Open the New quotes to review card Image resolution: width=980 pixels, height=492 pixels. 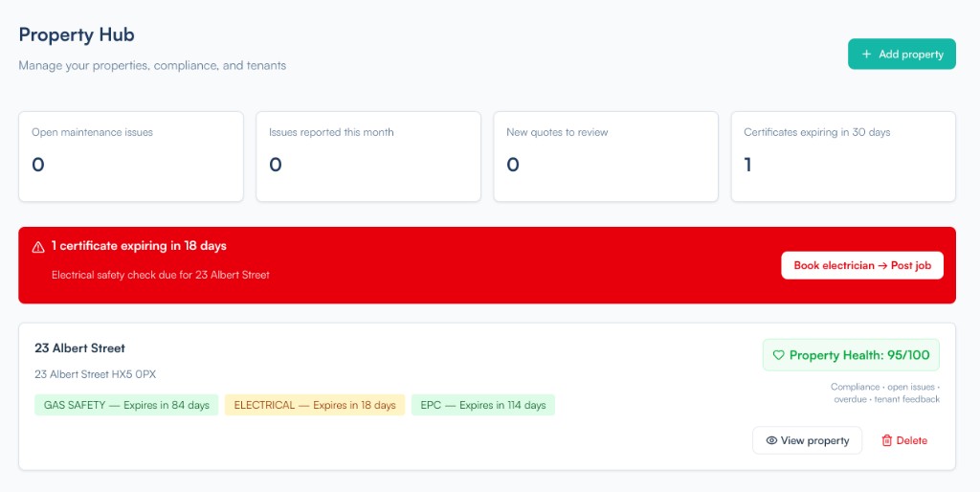(x=606, y=157)
